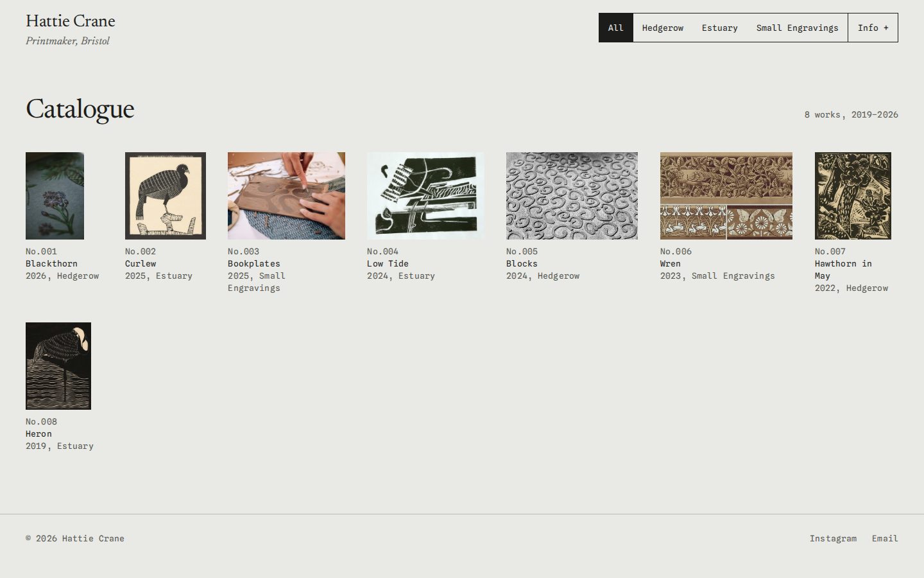The image size is (924, 578).
Task: Open the Instagram footer link
Action: (x=833, y=538)
